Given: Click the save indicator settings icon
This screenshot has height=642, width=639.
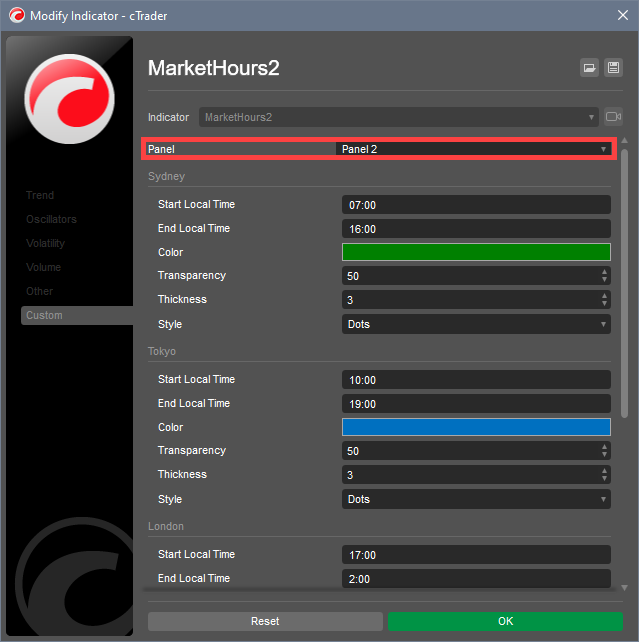Looking at the screenshot, I should 613,68.
